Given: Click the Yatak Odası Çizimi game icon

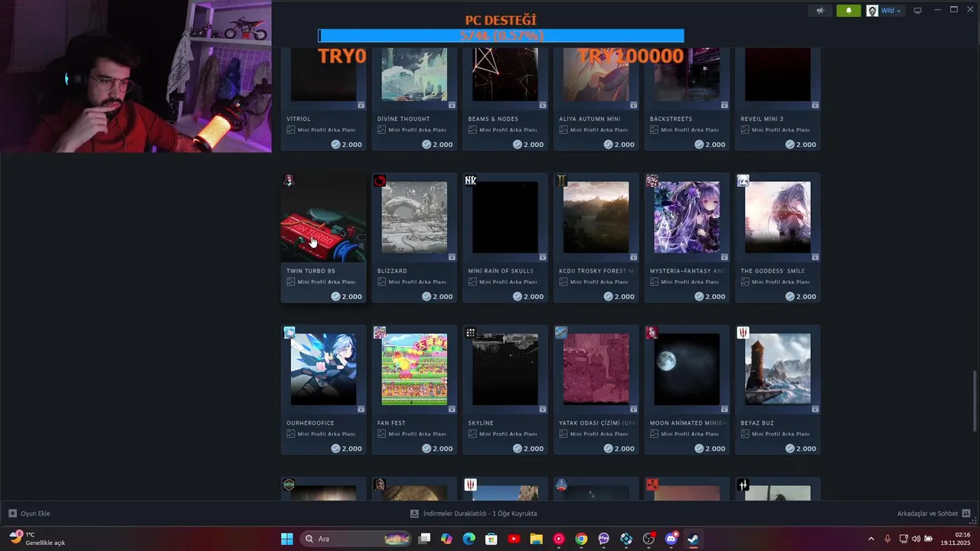Looking at the screenshot, I should pos(561,332).
